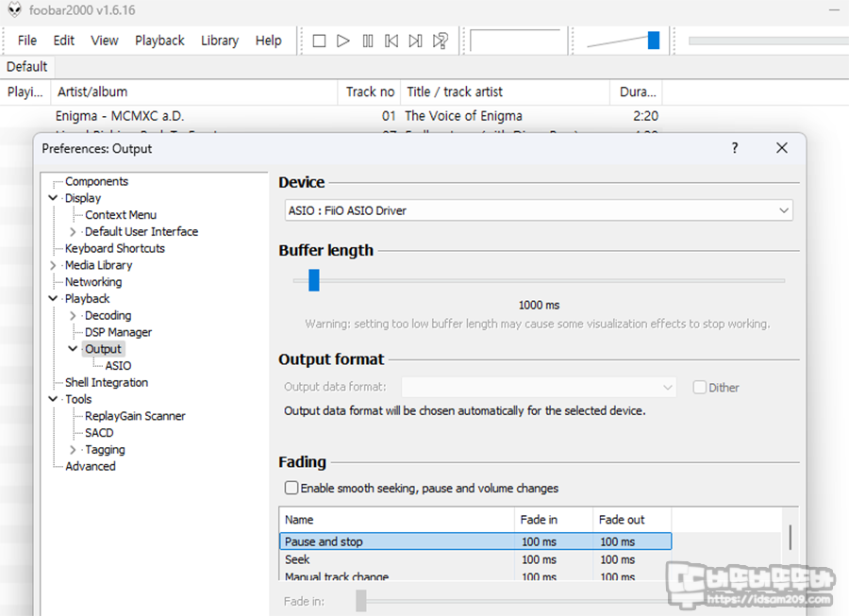Click the Fade out column header
The height and width of the screenshot is (616, 849).
point(632,520)
